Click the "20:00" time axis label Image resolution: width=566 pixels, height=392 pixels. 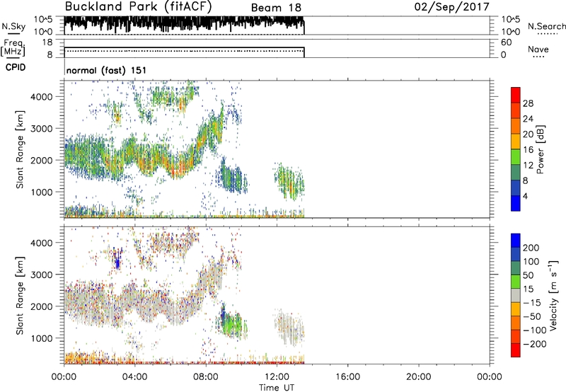418,377
